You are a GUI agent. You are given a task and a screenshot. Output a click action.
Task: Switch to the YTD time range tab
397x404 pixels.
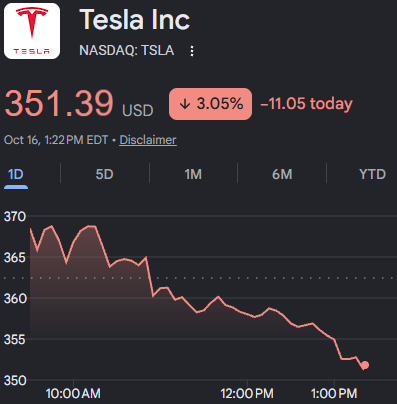372,174
